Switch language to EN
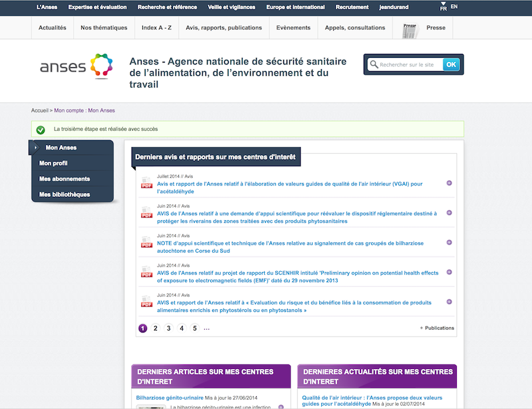The width and height of the screenshot is (532, 409). (x=454, y=7)
